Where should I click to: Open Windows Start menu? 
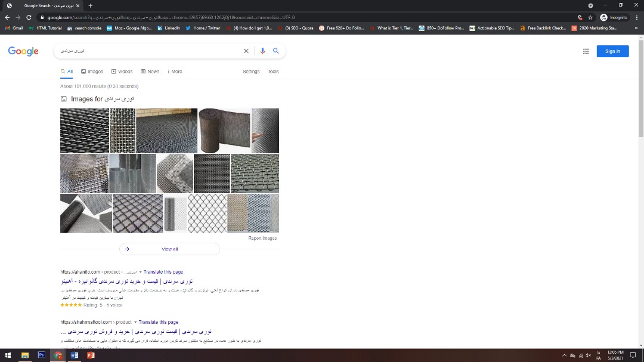click(8, 355)
